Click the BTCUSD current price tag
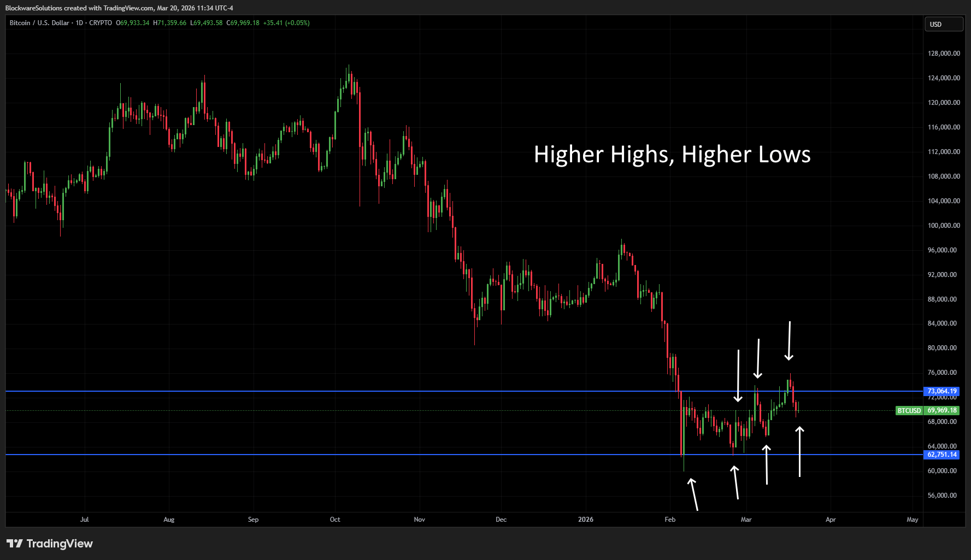 pos(927,410)
